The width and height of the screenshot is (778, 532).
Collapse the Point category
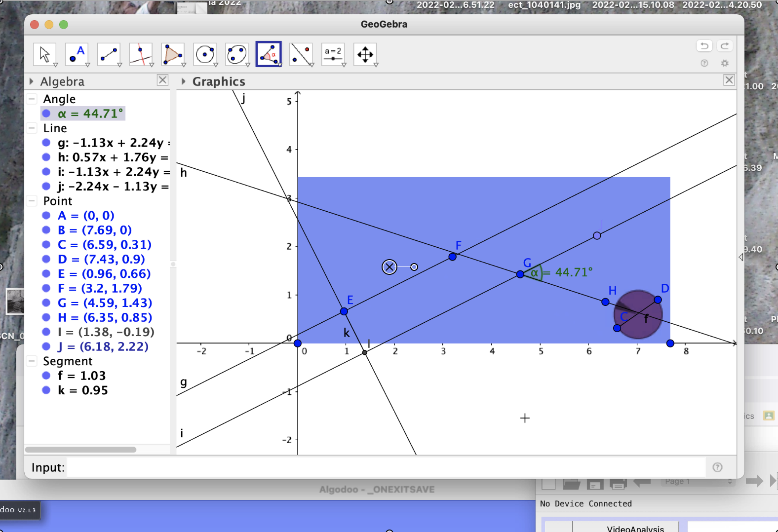pos(32,201)
